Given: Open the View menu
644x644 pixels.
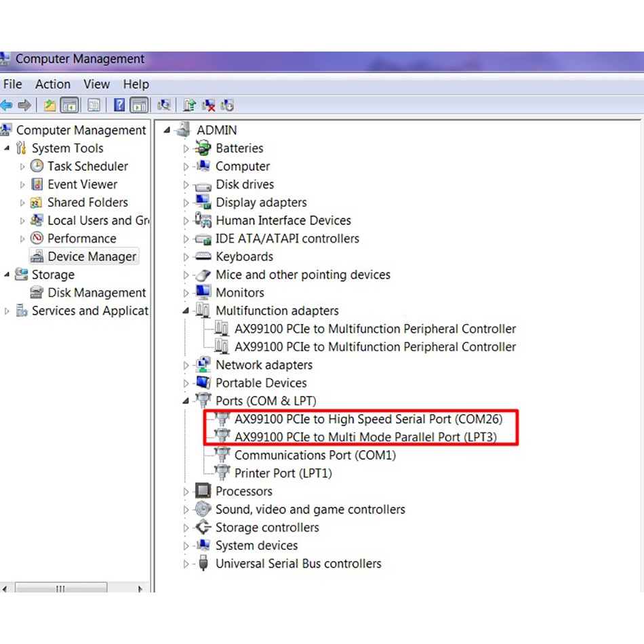Looking at the screenshot, I should pyautogui.click(x=96, y=84).
